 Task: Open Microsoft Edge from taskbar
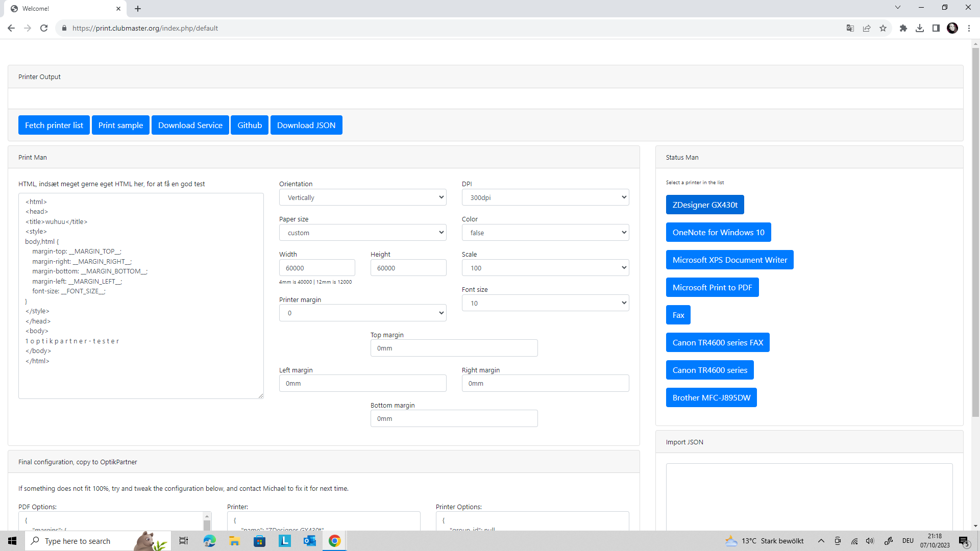point(209,541)
